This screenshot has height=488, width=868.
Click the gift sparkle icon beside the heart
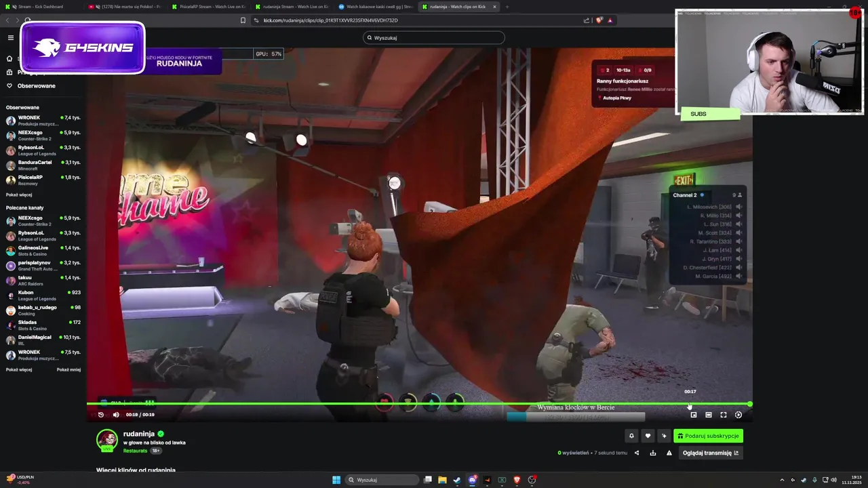[x=664, y=436]
